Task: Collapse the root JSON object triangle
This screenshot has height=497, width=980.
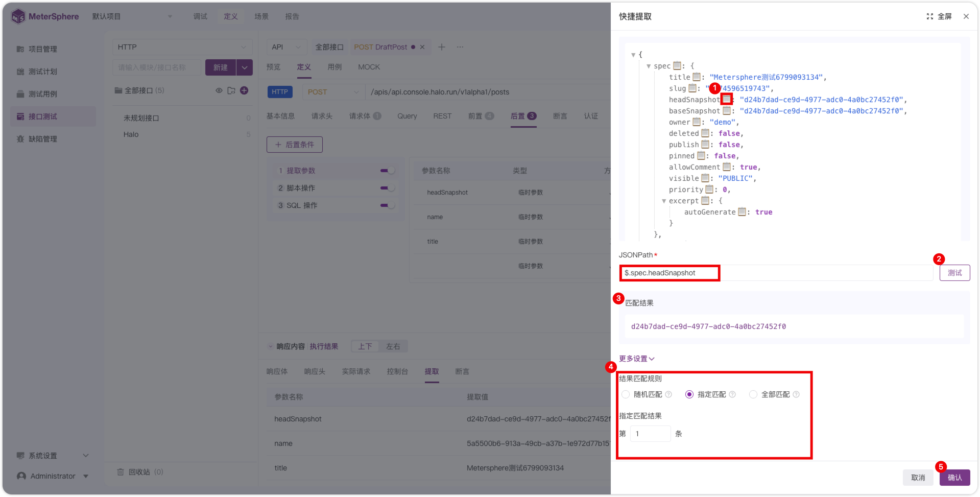Action: [633, 55]
